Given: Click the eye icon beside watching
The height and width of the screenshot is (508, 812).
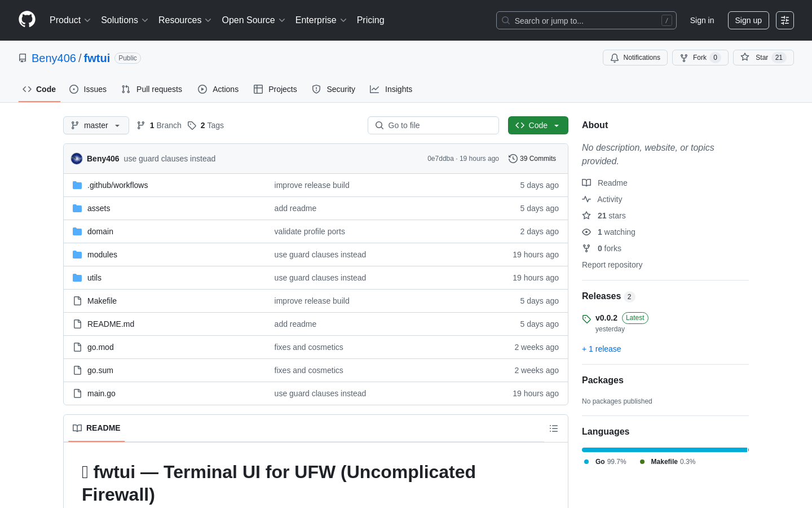Looking at the screenshot, I should [586, 232].
